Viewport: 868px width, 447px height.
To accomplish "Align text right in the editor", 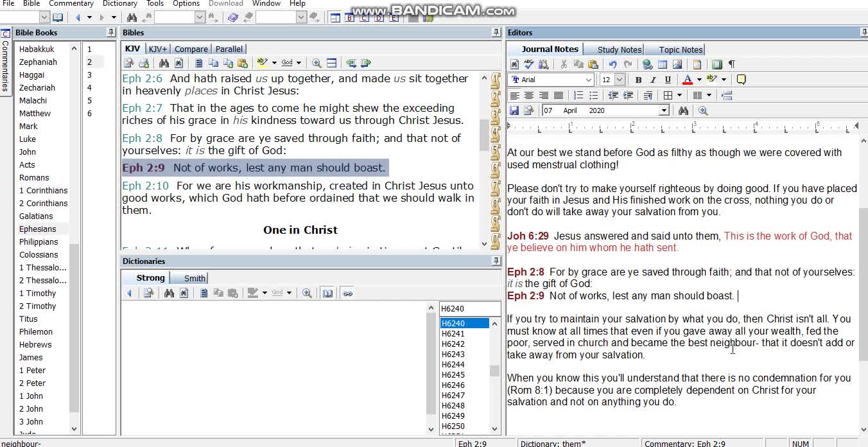I will pyautogui.click(x=544, y=95).
